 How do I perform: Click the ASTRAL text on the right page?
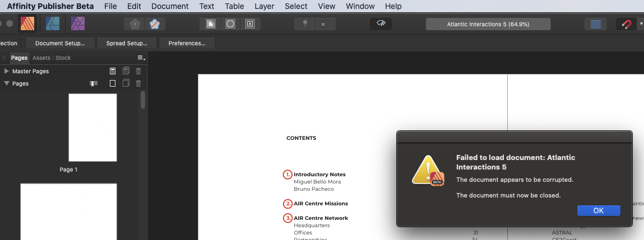(562, 233)
